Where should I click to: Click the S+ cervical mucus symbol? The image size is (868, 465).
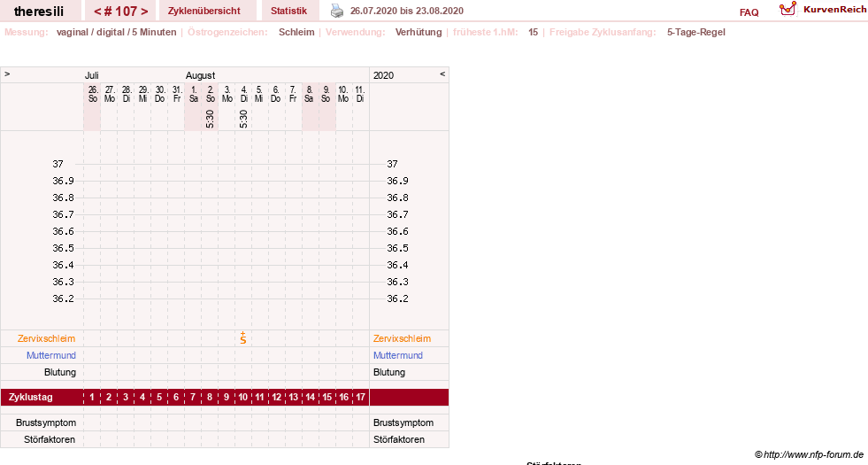click(243, 338)
